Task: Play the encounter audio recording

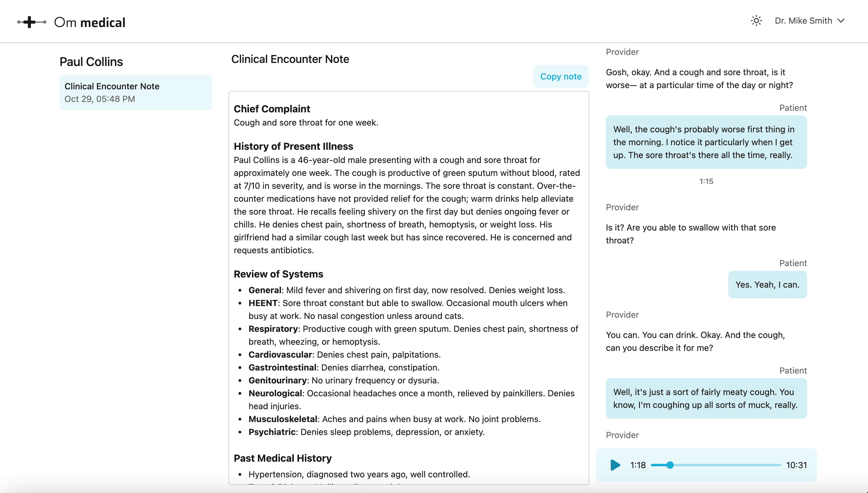Action: pos(615,465)
